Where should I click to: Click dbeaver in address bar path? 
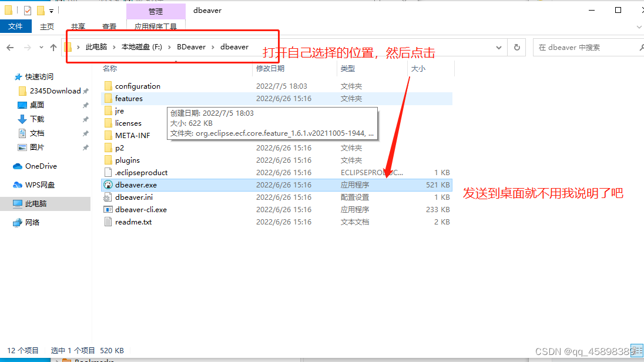234,47
